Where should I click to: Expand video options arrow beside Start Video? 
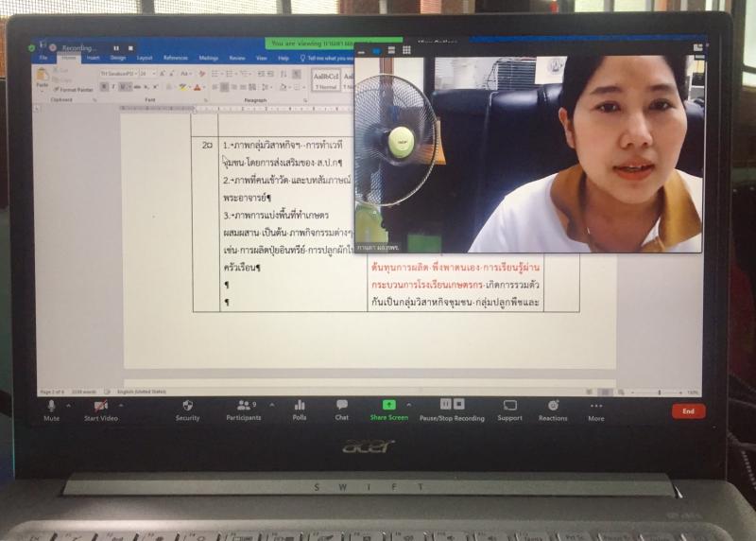[121, 406]
